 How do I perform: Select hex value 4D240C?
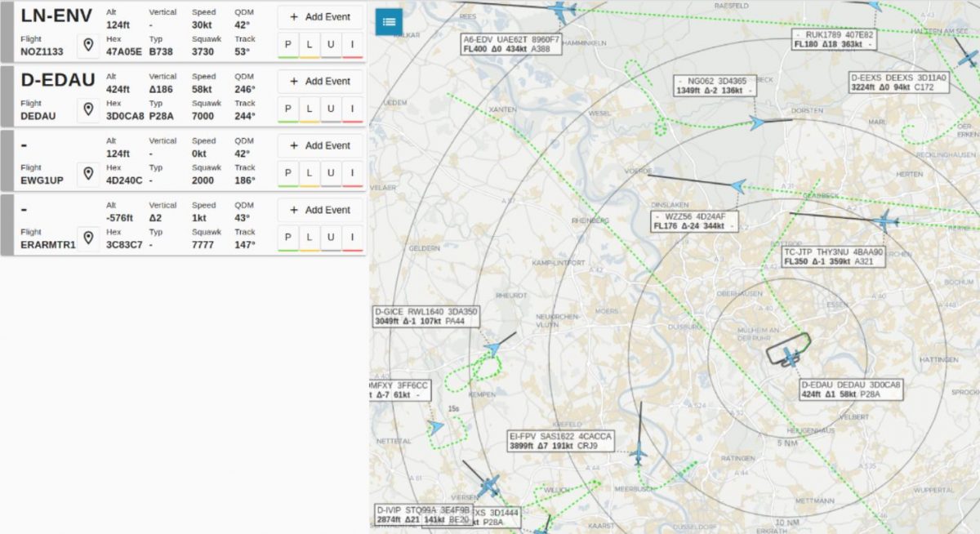point(124,180)
